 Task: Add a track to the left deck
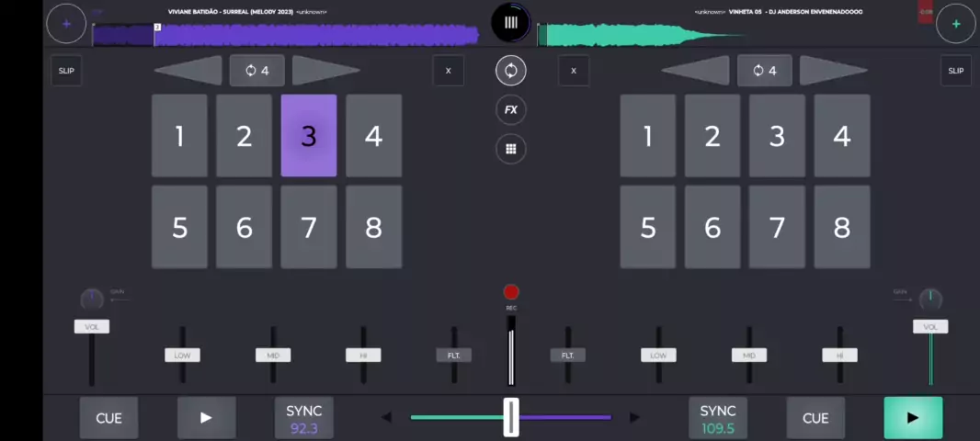click(66, 24)
